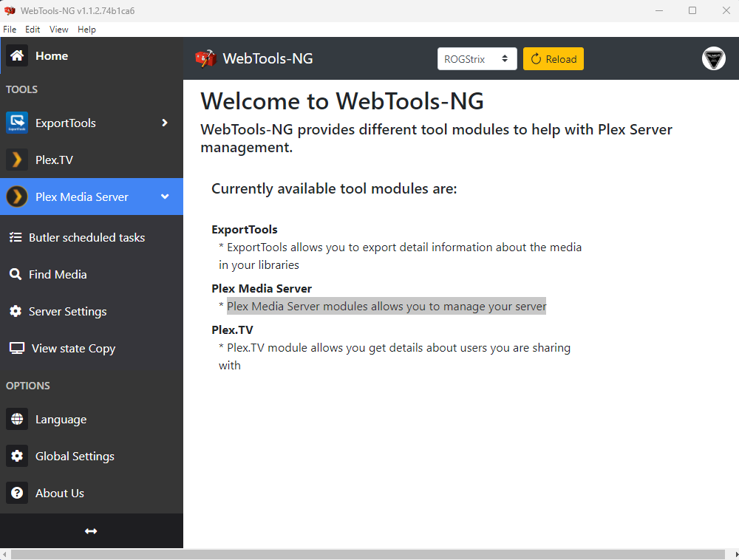Select the ExportTools icon in sidebar

16,123
